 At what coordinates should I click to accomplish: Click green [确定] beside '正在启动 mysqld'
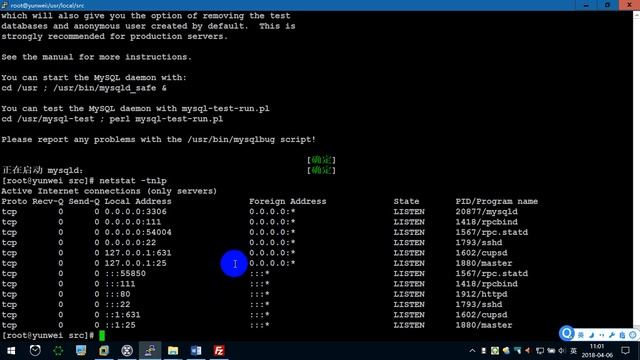point(321,170)
